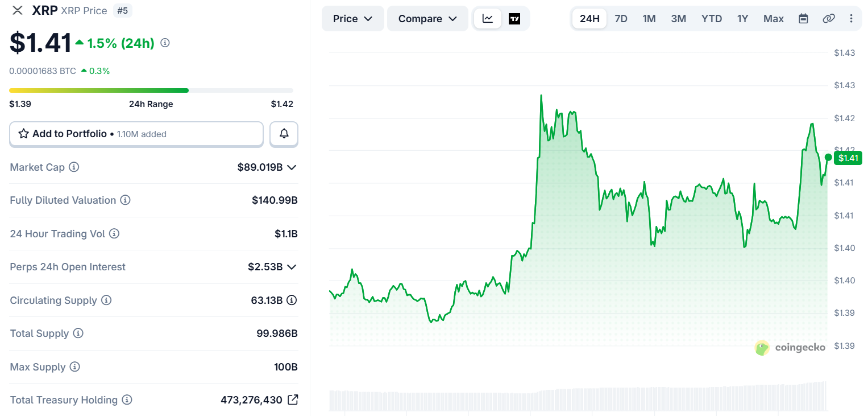The width and height of the screenshot is (868, 416).
Task: Open external link beside treasury holding value
Action: pos(293,400)
